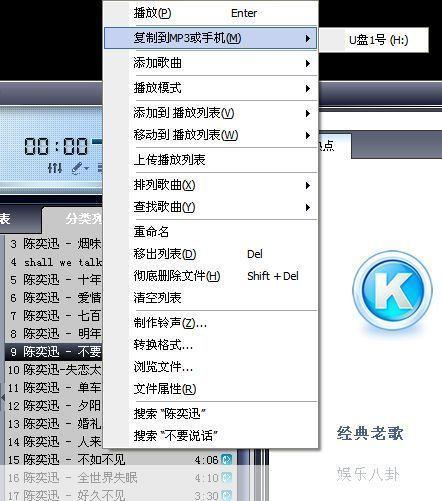Expand the 排列歌曲(X) submenu arrow
This screenshot has width=442, height=501.
tap(308, 185)
